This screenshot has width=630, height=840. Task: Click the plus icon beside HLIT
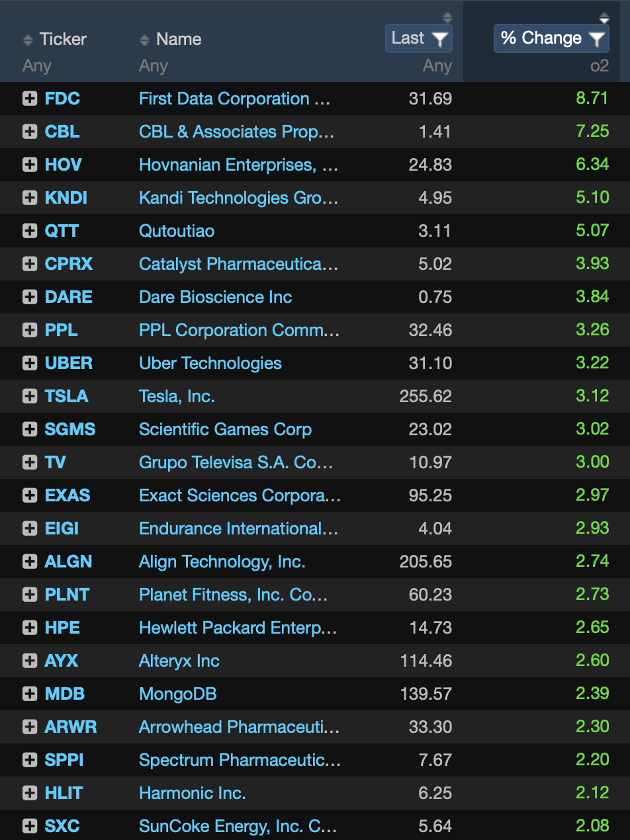(30, 793)
